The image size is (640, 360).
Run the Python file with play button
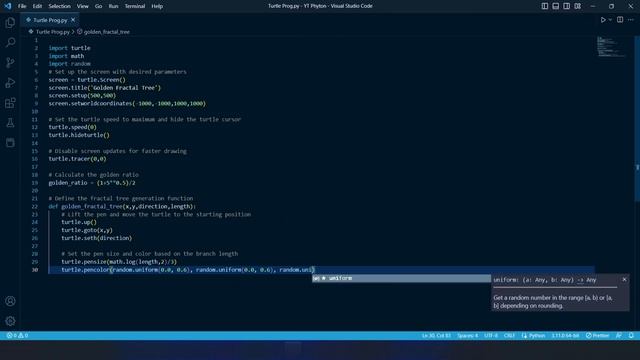point(603,20)
